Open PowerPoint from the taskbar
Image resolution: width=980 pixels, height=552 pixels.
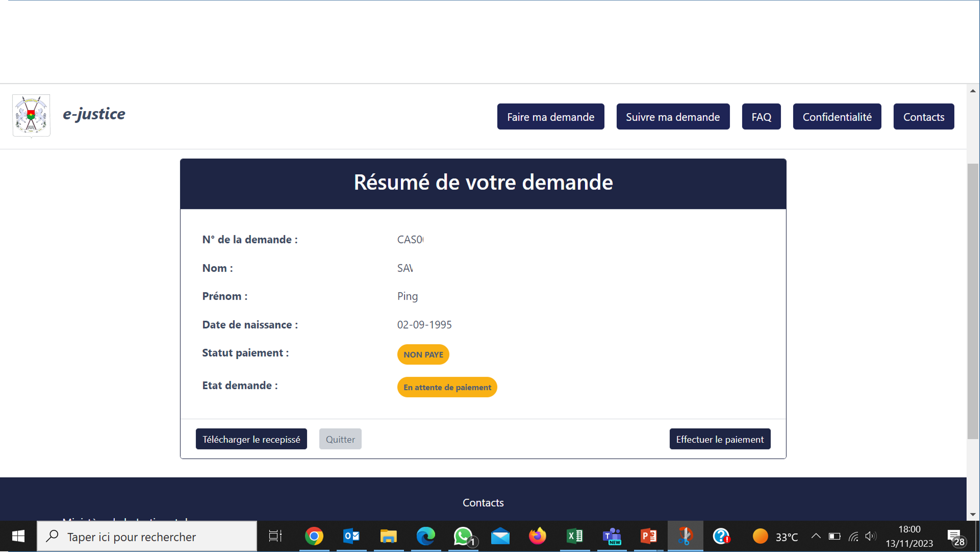(x=649, y=536)
